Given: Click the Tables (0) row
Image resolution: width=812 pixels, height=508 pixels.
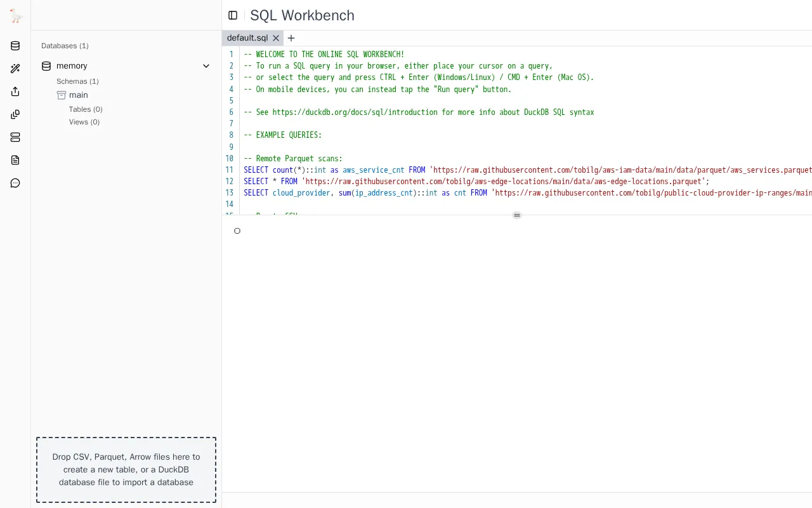Looking at the screenshot, I should [x=86, y=109].
